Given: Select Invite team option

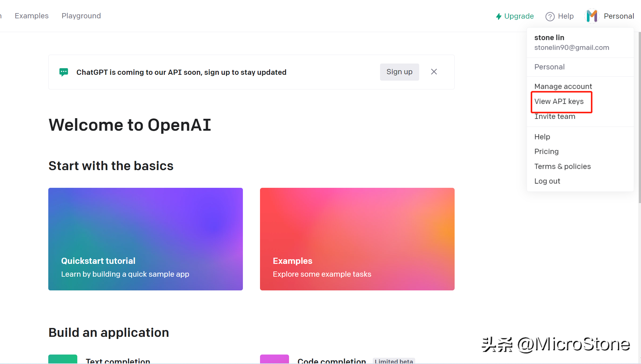Looking at the screenshot, I should tap(555, 117).
